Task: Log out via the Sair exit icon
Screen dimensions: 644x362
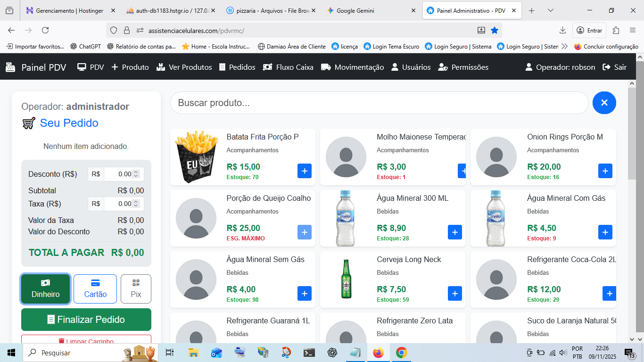Action: click(607, 67)
